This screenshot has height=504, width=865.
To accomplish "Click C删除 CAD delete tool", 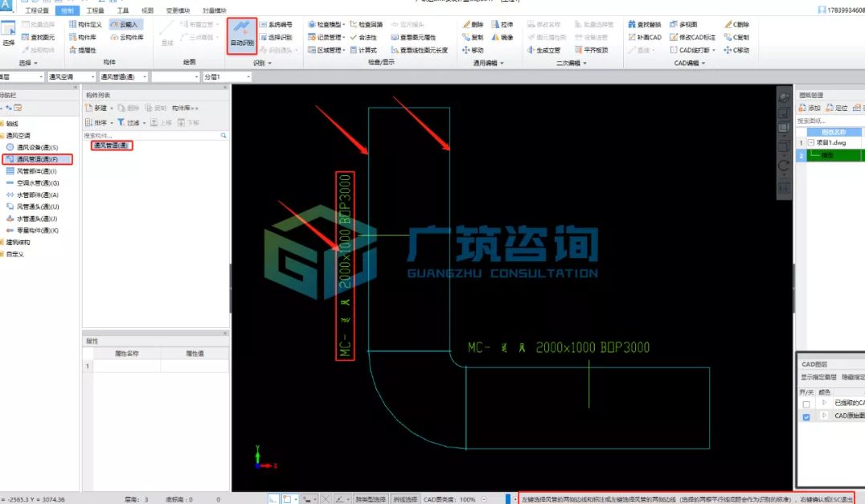I will (x=736, y=24).
